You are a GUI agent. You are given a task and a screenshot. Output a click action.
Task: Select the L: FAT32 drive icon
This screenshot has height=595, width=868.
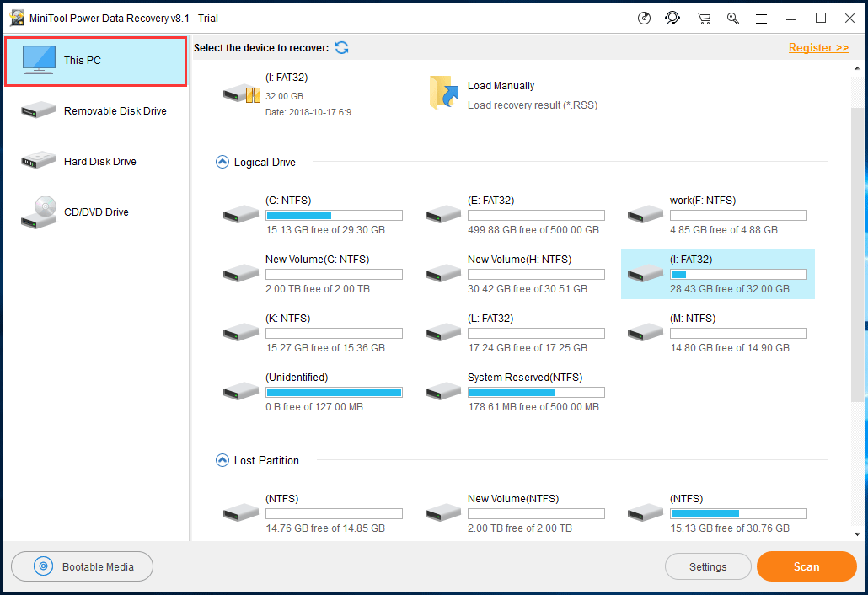[443, 333]
